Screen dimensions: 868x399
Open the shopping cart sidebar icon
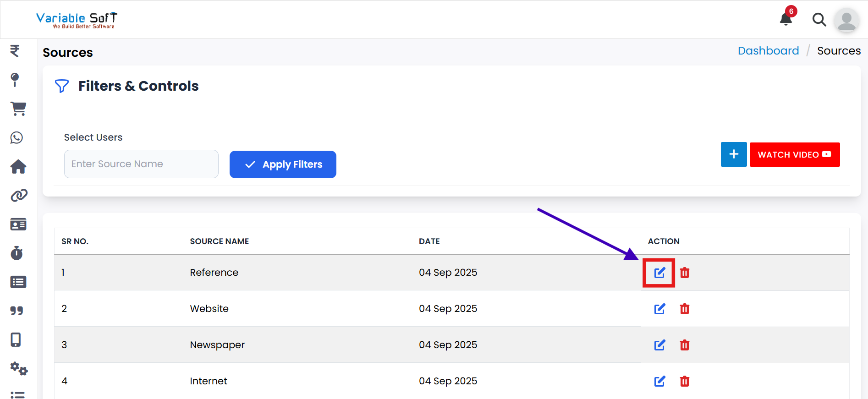point(18,109)
